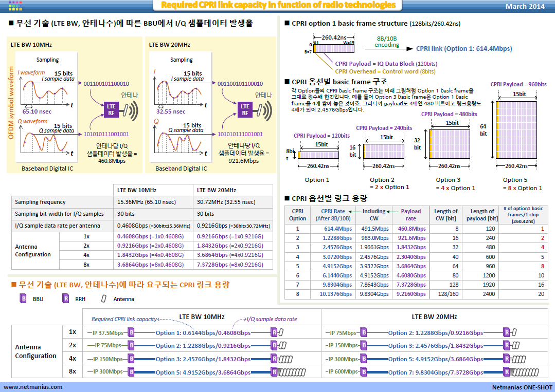555x392 pixels.
Task: Select 'I/Q sample data rate per antenna' label
Action: [x=57, y=226]
